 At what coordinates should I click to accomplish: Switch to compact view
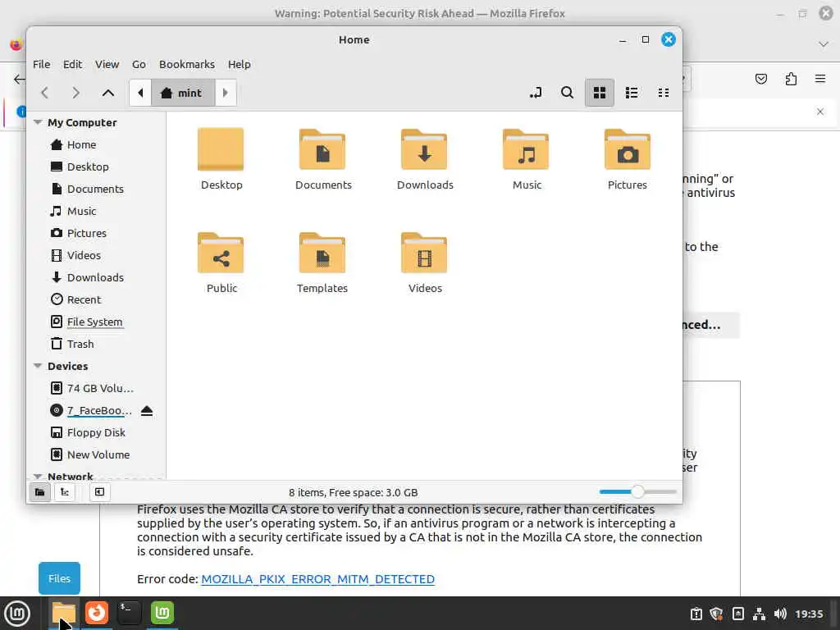(663, 93)
